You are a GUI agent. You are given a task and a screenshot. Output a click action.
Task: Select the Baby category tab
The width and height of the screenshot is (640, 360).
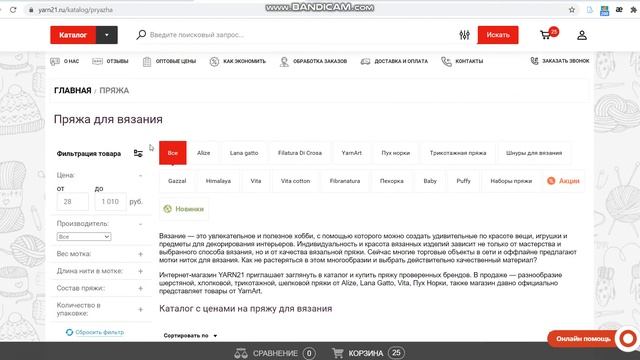[430, 181]
